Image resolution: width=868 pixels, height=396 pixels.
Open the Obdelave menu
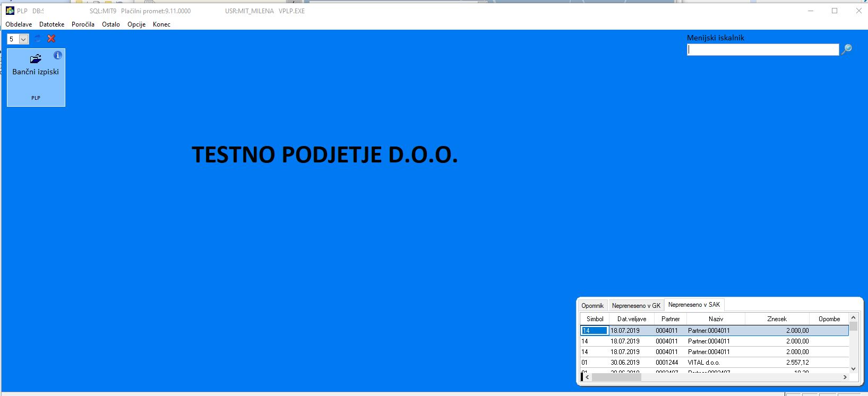point(19,24)
